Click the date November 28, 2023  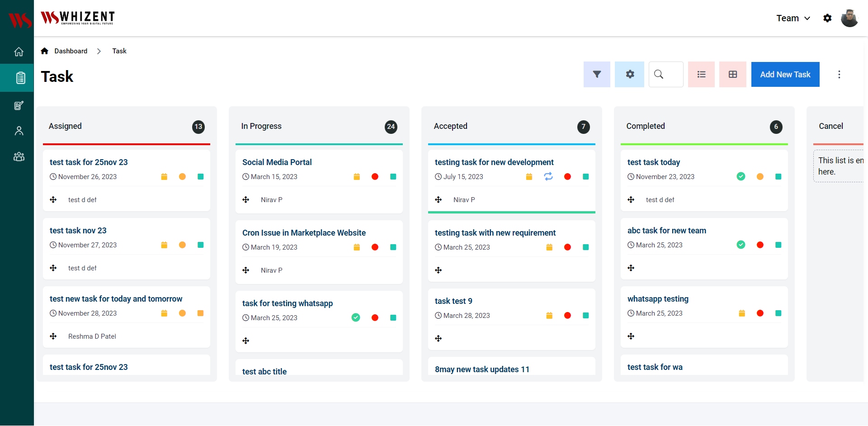[x=87, y=313]
